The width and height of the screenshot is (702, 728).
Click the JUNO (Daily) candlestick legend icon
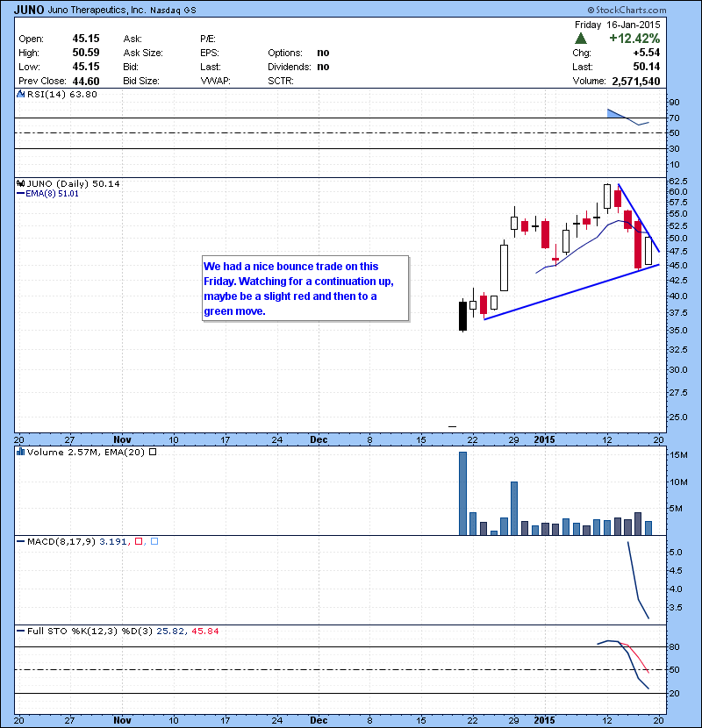(x=20, y=184)
